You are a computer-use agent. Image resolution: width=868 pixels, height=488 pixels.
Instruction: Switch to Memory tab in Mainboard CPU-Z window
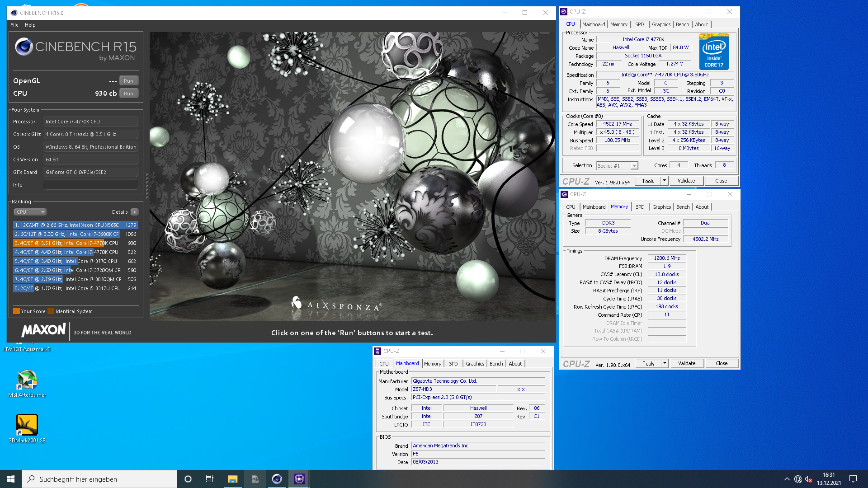(433, 364)
